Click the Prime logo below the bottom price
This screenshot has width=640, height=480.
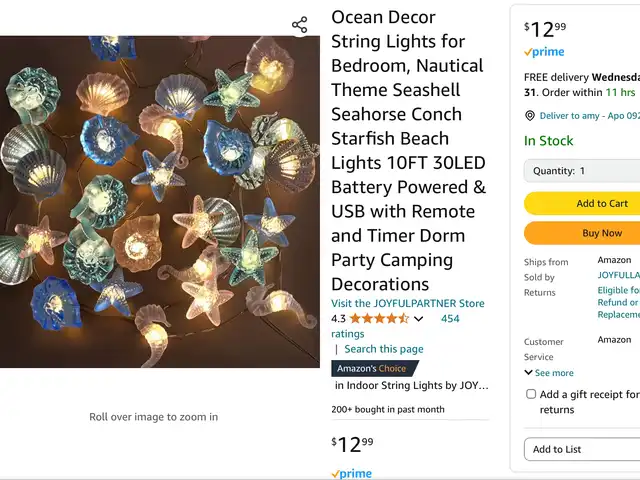[351, 473]
